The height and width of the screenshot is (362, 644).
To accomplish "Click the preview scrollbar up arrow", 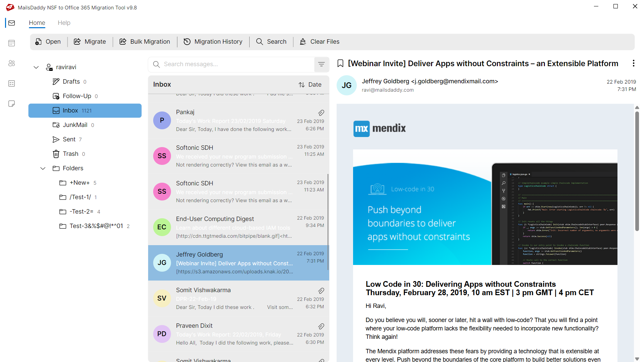I will click(x=637, y=107).
